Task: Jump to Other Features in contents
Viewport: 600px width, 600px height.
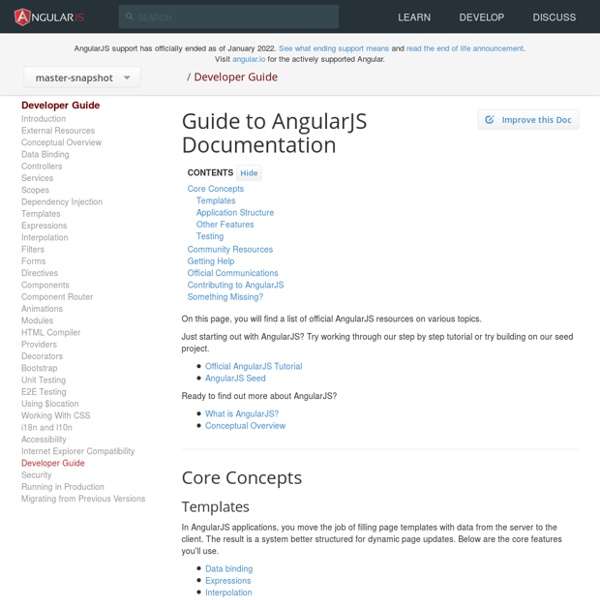Action: click(x=225, y=224)
